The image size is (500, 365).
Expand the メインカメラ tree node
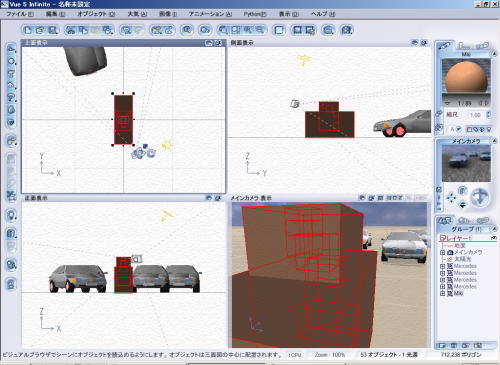[x=442, y=252]
